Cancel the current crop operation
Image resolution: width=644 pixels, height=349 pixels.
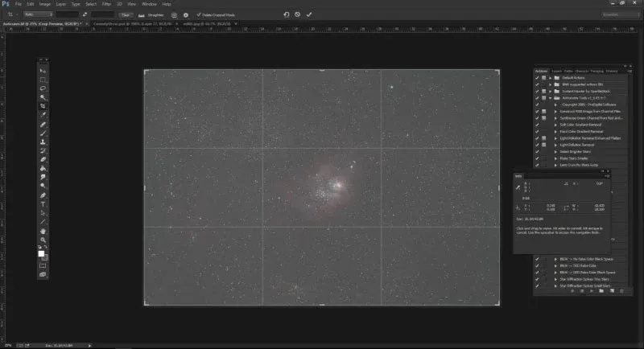tap(298, 14)
